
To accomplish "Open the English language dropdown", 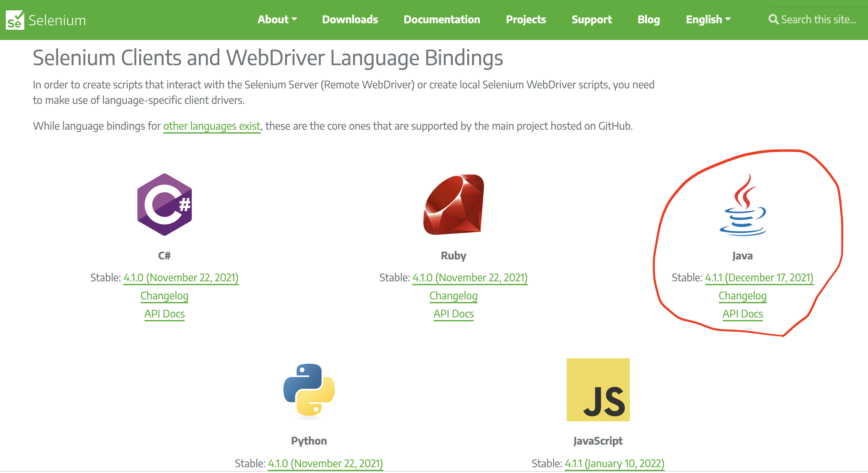I will pyautogui.click(x=708, y=20).
